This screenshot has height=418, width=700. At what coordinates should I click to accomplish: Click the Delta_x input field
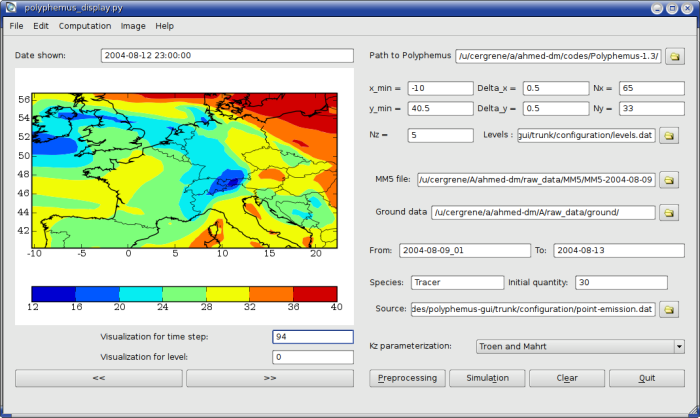point(556,88)
